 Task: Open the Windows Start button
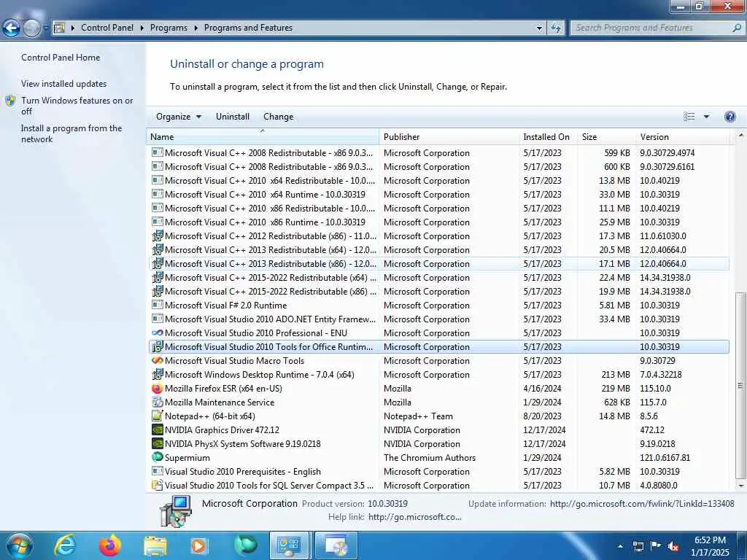(x=19, y=546)
